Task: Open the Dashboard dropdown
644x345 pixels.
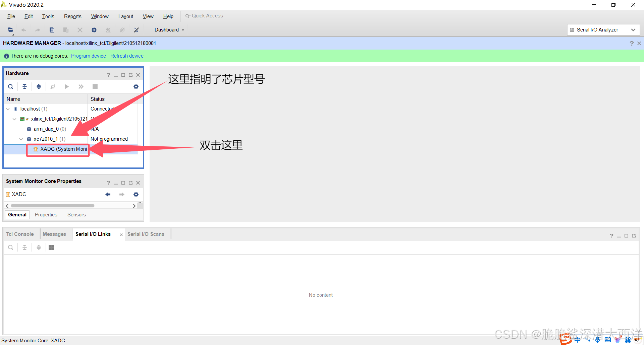Action: point(169,30)
